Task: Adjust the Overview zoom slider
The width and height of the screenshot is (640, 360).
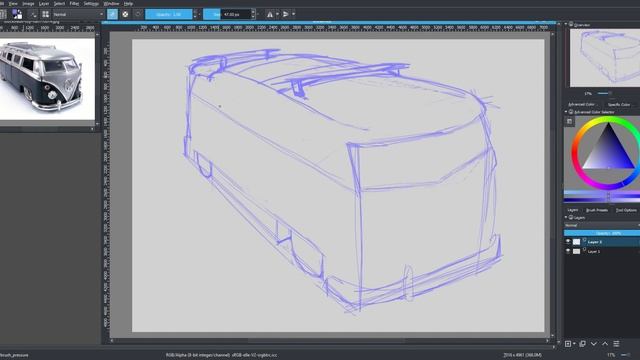Action: coord(605,93)
